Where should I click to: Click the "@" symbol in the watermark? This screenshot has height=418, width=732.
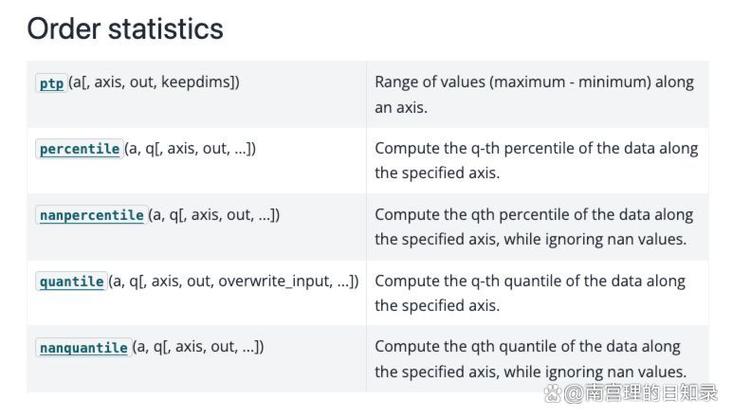point(573,394)
